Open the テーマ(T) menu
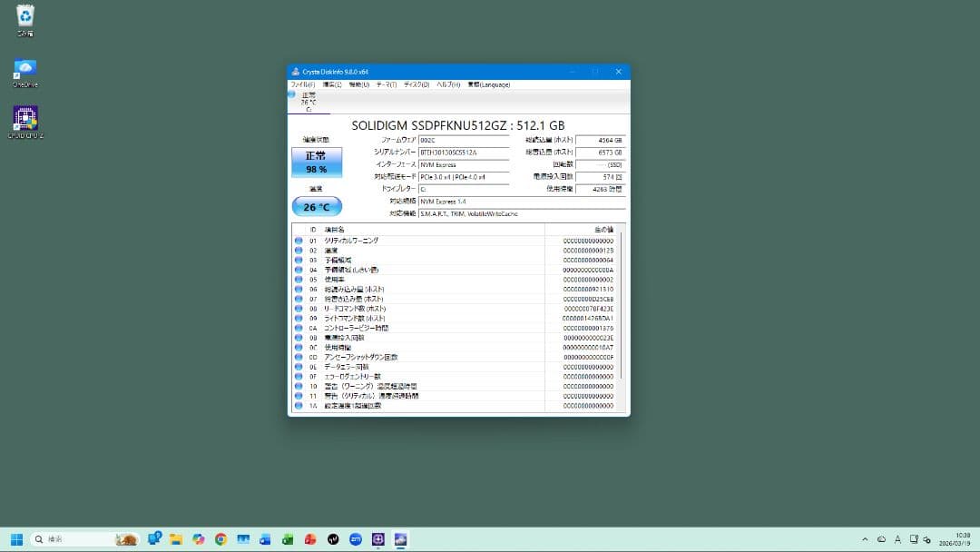 [387, 84]
